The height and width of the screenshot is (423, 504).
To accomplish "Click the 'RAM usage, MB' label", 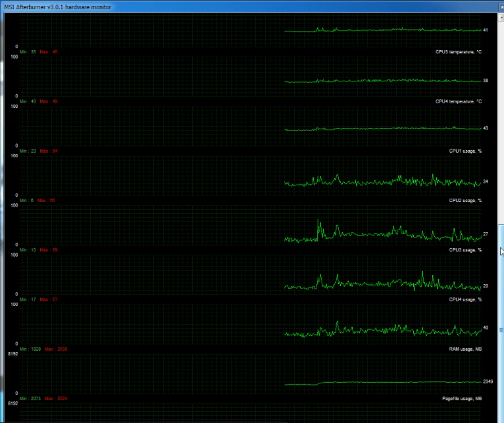I will tap(465, 349).
